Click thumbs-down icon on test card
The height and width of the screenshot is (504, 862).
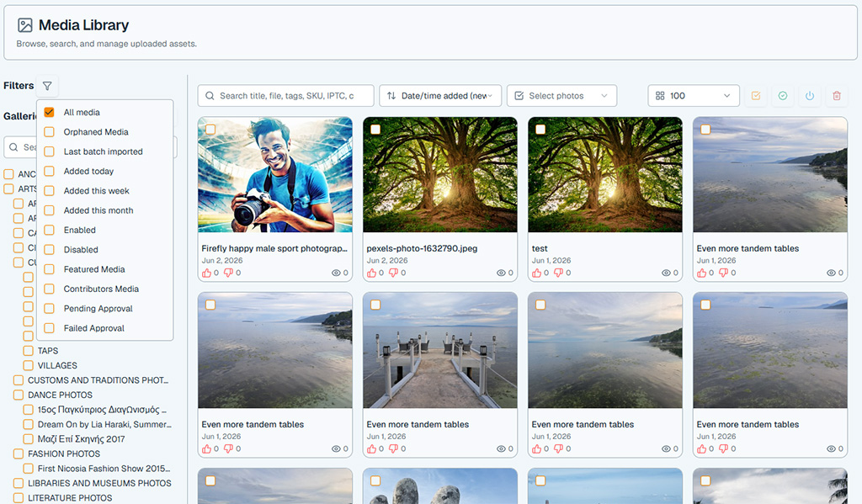(x=558, y=273)
